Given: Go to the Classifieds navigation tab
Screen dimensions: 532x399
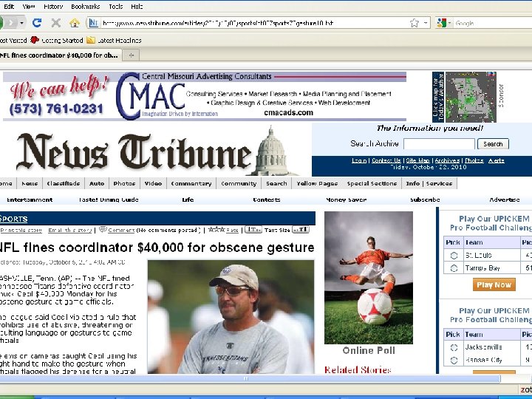Looking at the screenshot, I should click(x=64, y=183).
